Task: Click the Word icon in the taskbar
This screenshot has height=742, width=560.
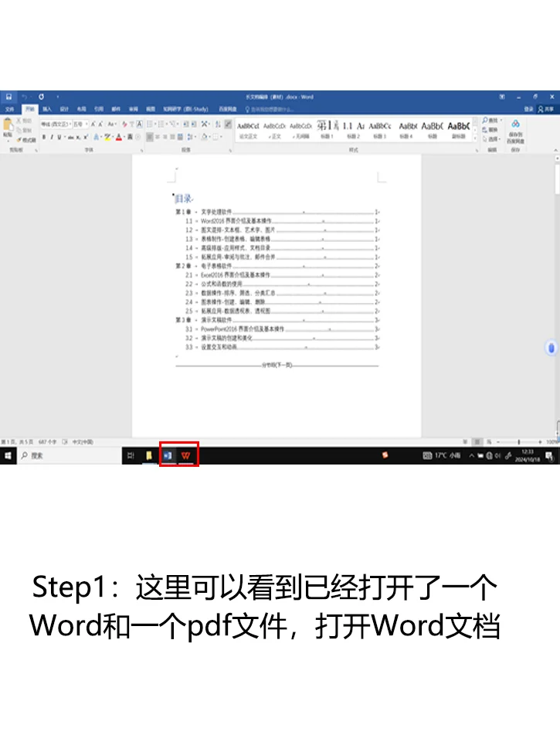Action: tap(168, 456)
